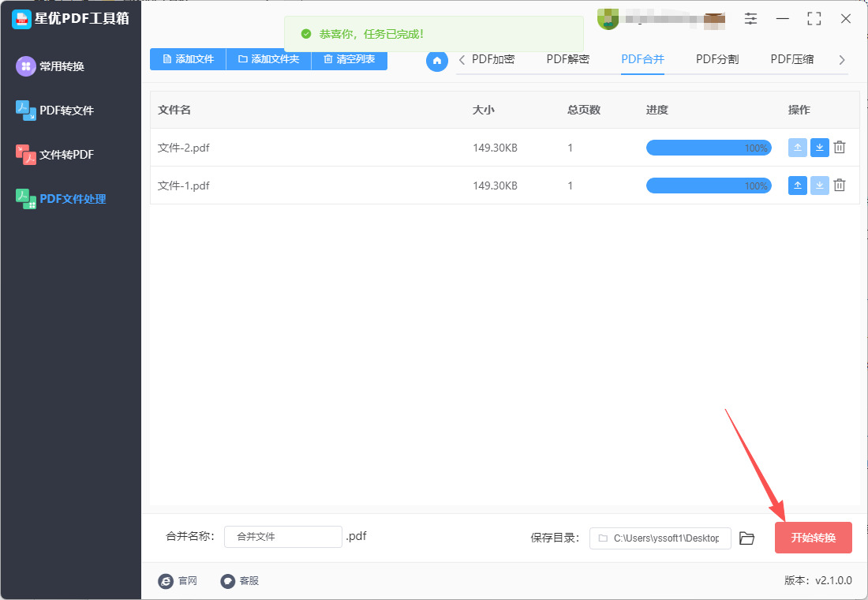Image resolution: width=868 pixels, height=600 pixels.
Task: Click the 星优PDF工具箱 app logo
Action: (x=21, y=19)
